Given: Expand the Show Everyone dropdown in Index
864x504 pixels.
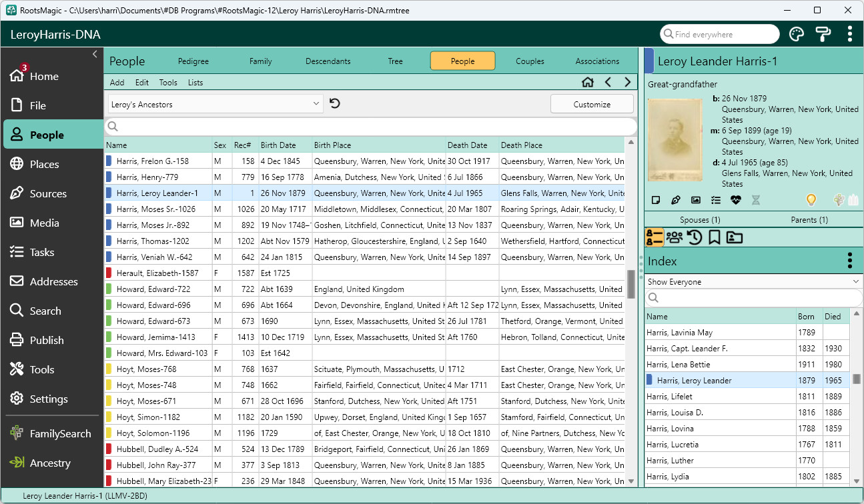Looking at the screenshot, I should (x=753, y=282).
